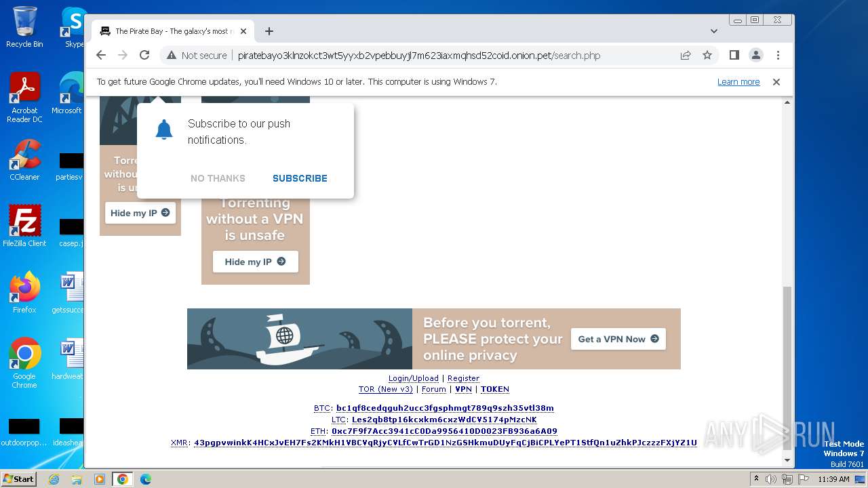Click the XMR wallet address

coord(446,443)
